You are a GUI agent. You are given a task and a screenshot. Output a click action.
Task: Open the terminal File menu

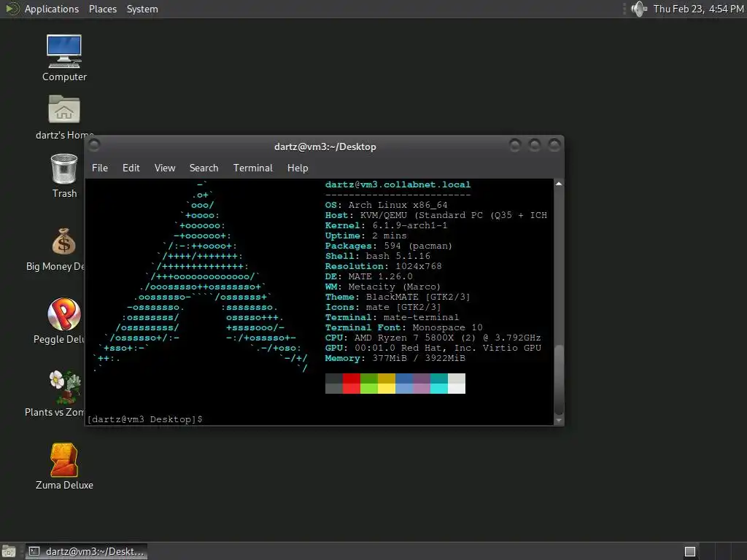(x=99, y=168)
